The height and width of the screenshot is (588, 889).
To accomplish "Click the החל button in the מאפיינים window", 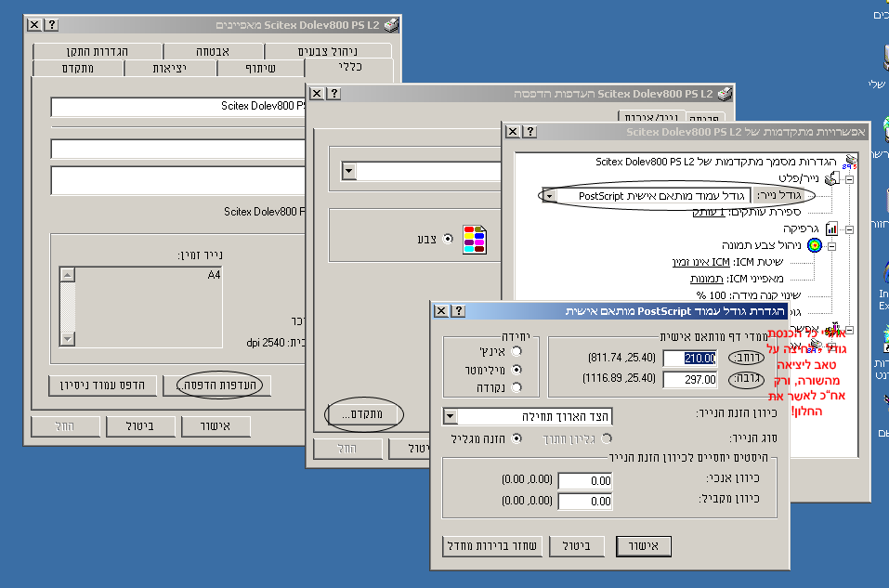I will (x=65, y=426).
